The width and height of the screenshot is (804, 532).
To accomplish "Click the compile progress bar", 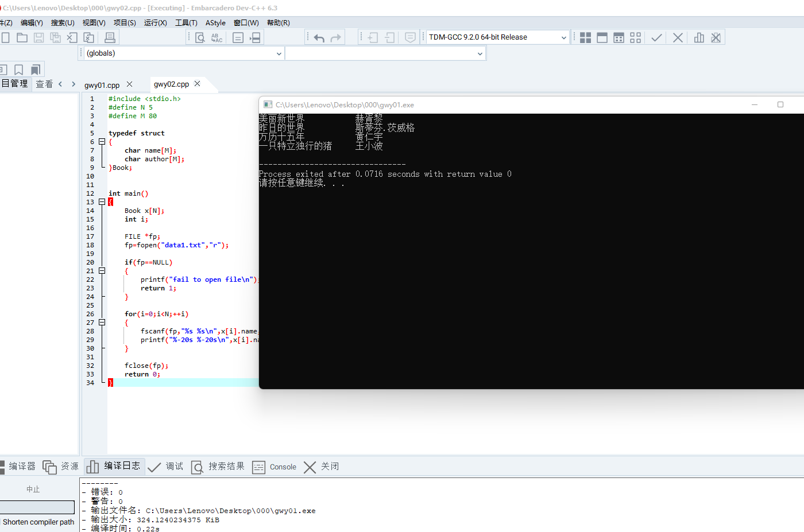I will pyautogui.click(x=37, y=507).
